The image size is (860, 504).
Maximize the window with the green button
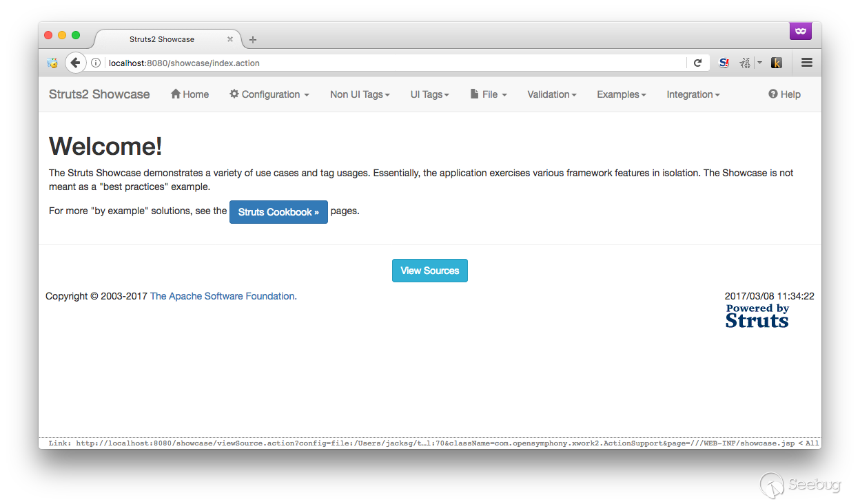tap(76, 35)
